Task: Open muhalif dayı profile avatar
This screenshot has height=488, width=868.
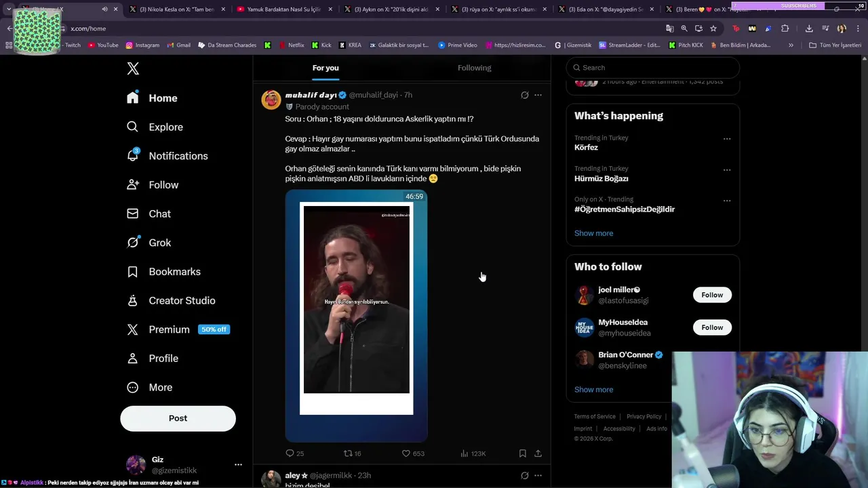Action: point(271,100)
